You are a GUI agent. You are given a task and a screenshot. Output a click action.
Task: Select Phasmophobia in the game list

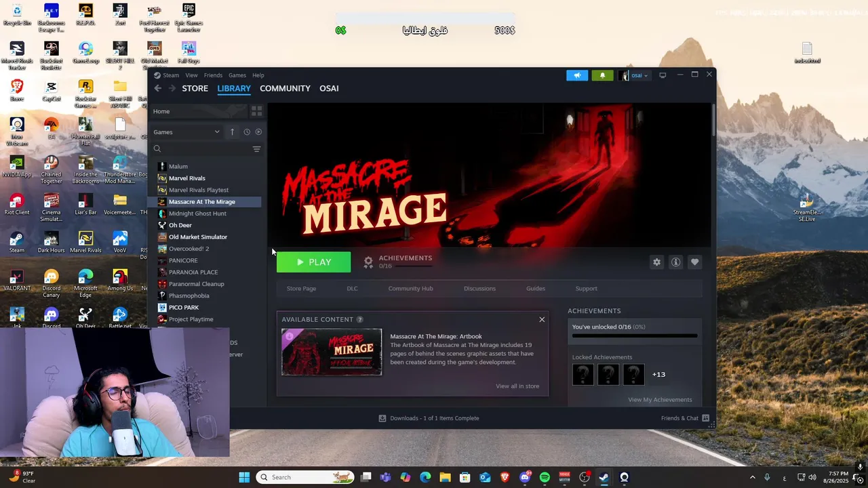189,296
